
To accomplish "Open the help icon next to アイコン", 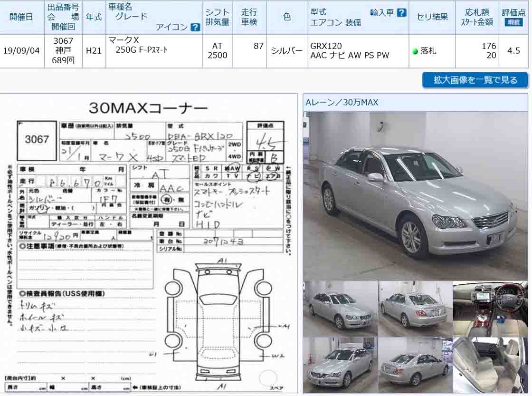I will coord(195,27).
